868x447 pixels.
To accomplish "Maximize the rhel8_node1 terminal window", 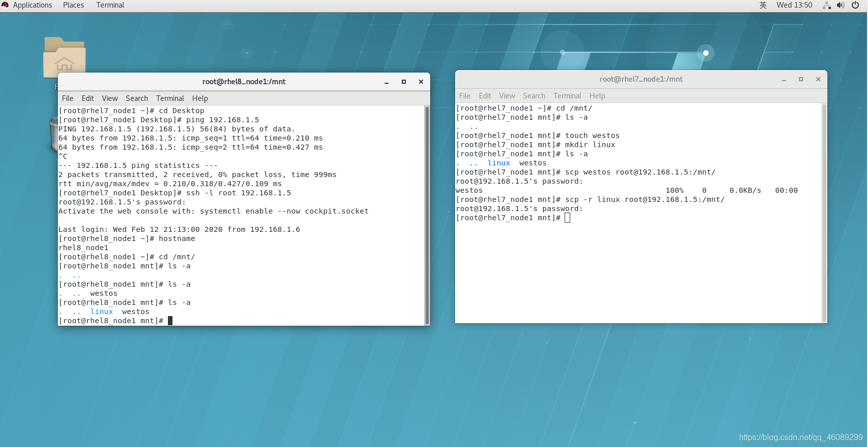I will 404,82.
